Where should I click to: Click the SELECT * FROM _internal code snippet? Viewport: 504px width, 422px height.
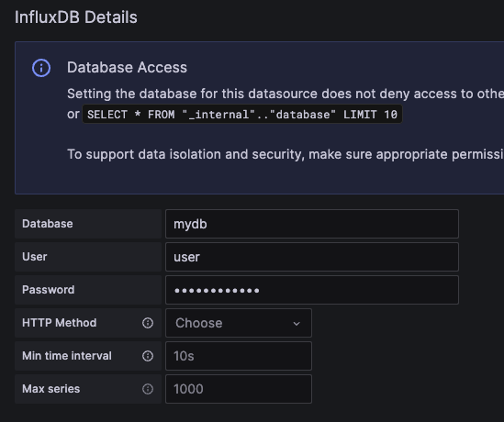coord(242,115)
